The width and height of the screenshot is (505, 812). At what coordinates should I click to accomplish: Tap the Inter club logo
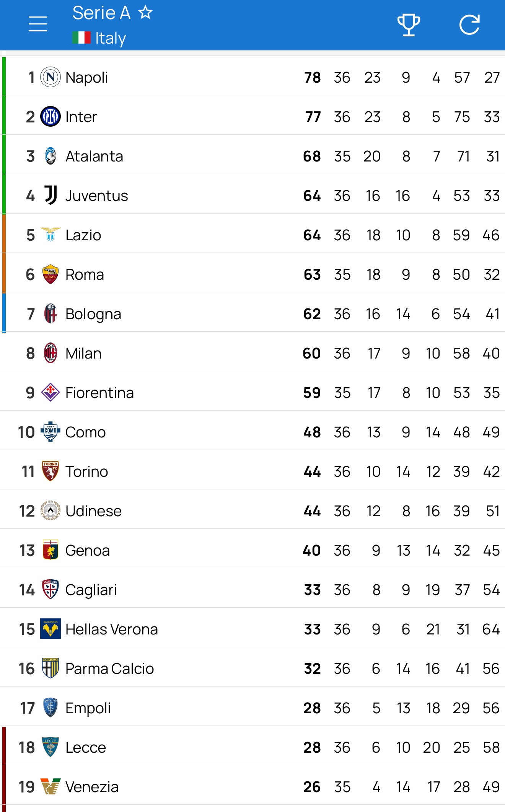coord(50,117)
